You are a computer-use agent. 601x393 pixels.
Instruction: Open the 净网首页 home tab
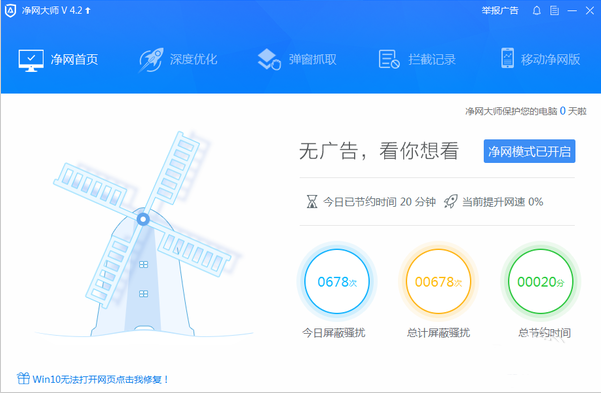(58, 59)
